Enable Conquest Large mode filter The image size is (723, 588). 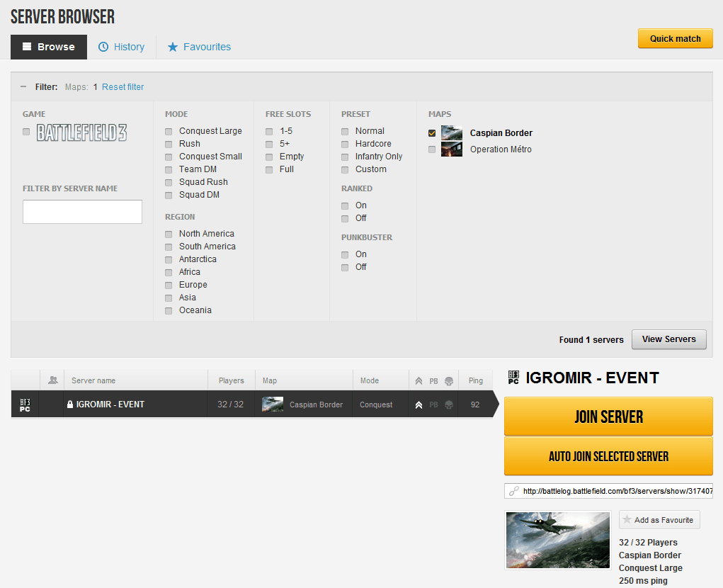(x=169, y=132)
